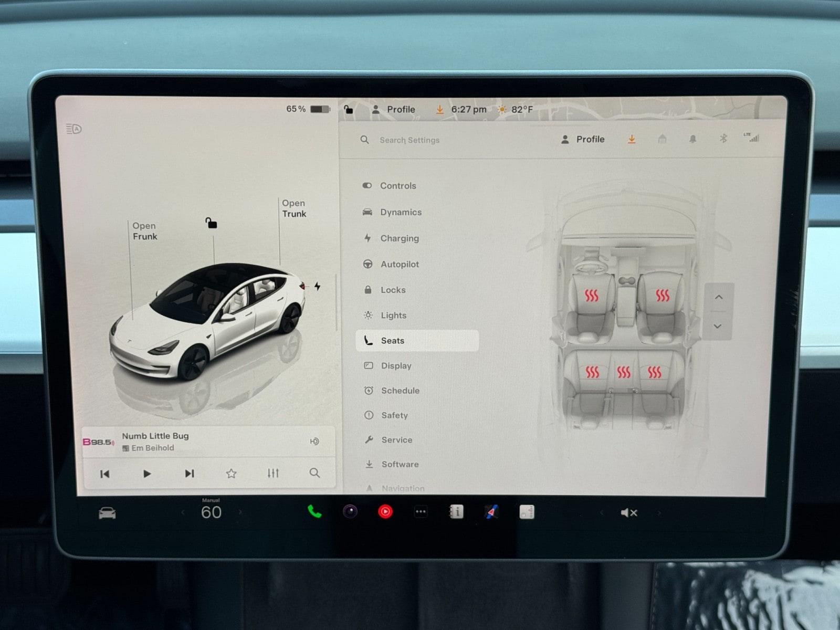The image size is (840, 630).
Task: Increase cabin temperature with right arrow
Action: click(x=240, y=512)
